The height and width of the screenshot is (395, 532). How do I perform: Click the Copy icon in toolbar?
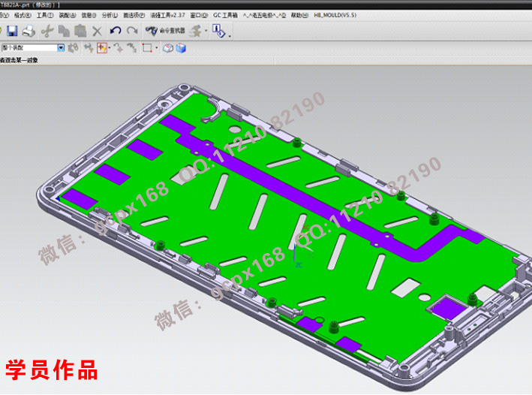64,31
